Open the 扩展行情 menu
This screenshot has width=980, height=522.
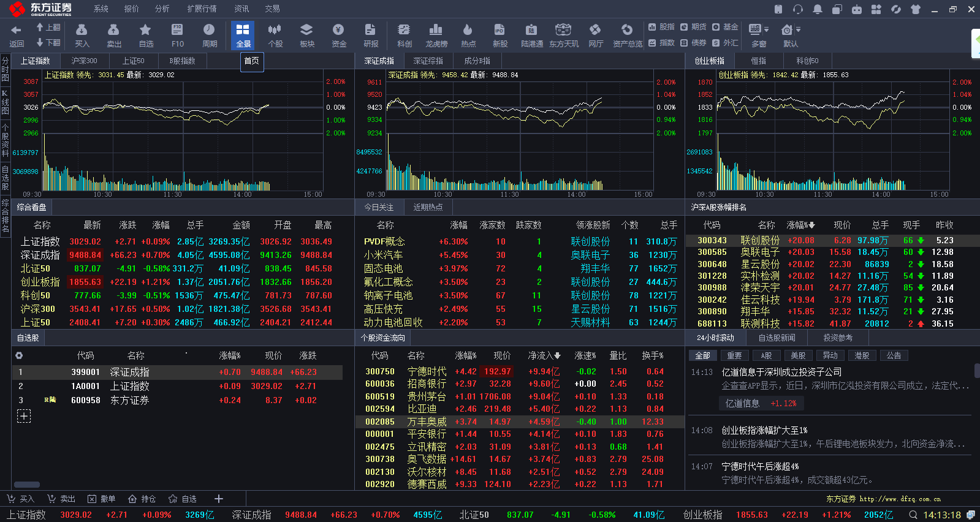202,9
